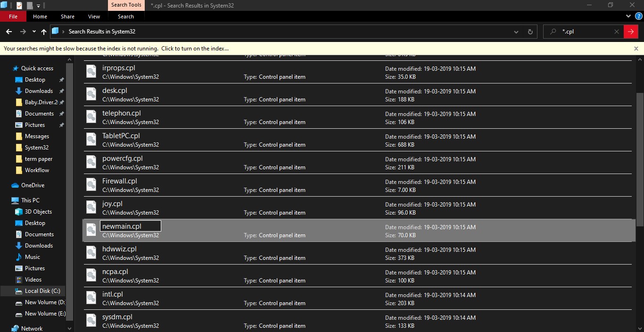Expand the address bar history dropdown
The width and height of the screenshot is (644, 332).
point(516,32)
